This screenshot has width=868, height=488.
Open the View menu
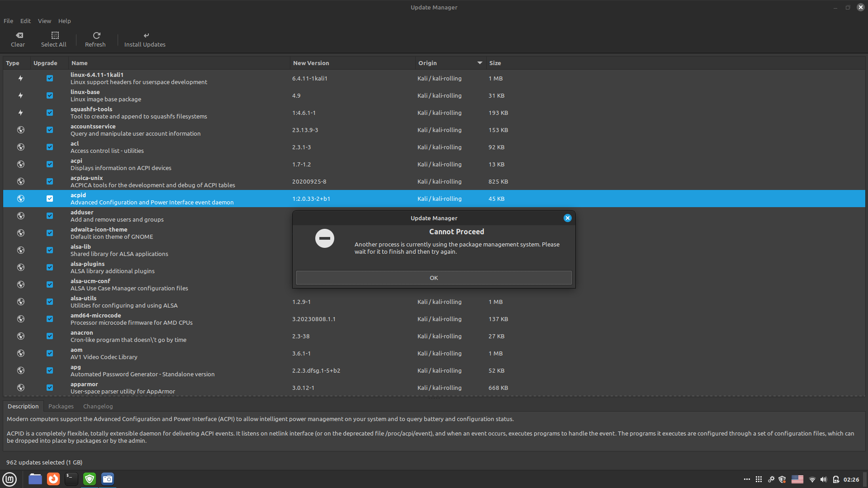click(x=44, y=21)
